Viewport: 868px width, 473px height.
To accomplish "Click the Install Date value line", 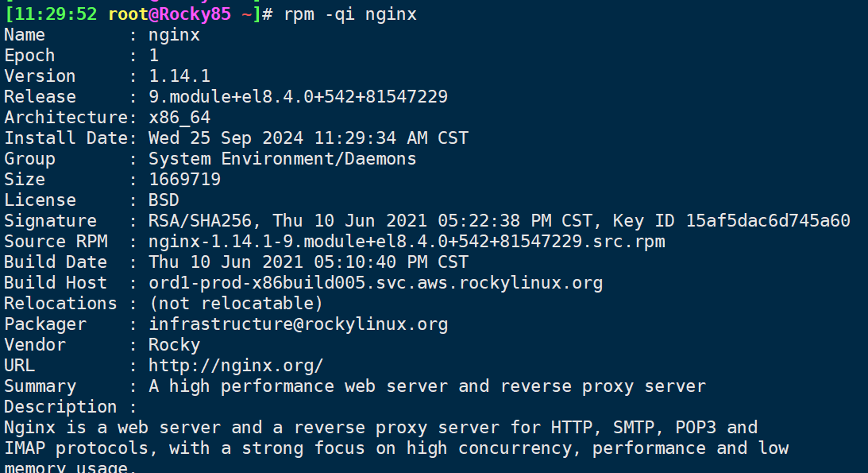I will 308,138.
